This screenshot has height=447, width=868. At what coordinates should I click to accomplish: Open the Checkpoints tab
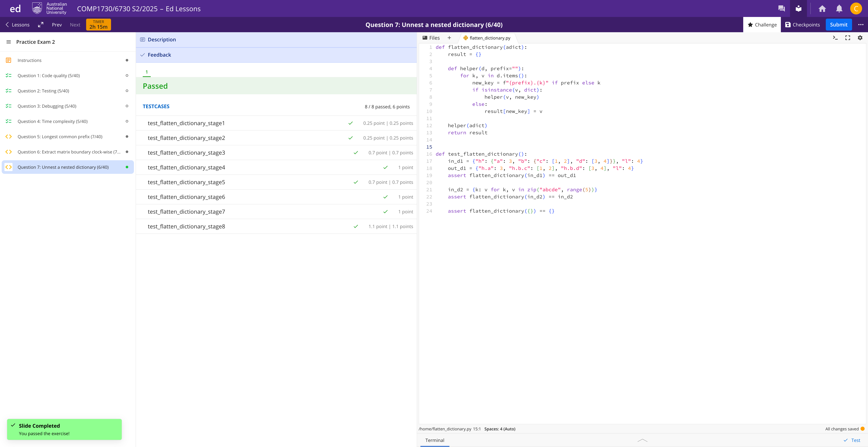click(802, 25)
